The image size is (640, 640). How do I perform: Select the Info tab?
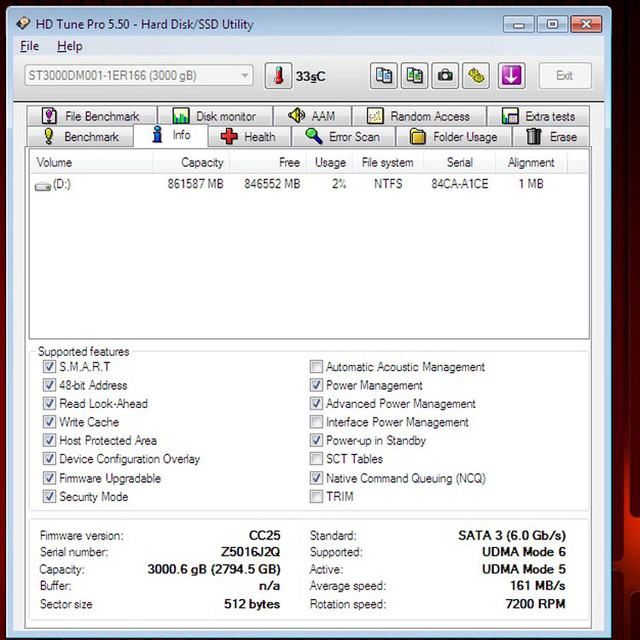(171, 135)
